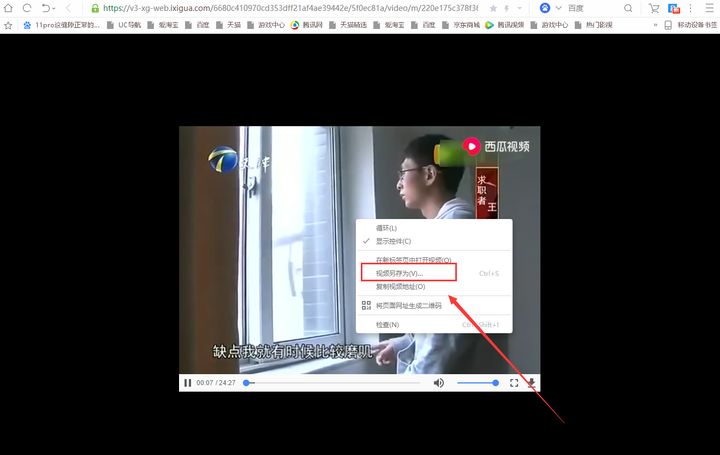
Task: Click the video volume slider
Action: 477,383
